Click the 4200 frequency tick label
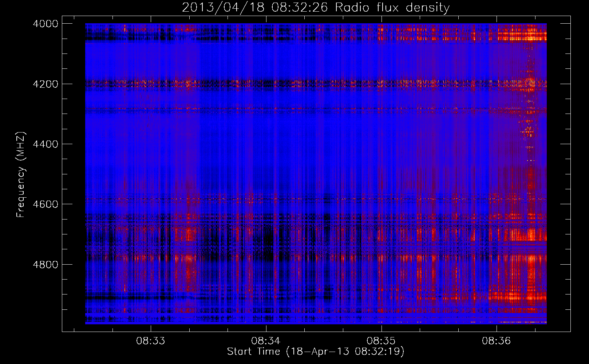This screenshot has height=364, width=589. [x=46, y=84]
